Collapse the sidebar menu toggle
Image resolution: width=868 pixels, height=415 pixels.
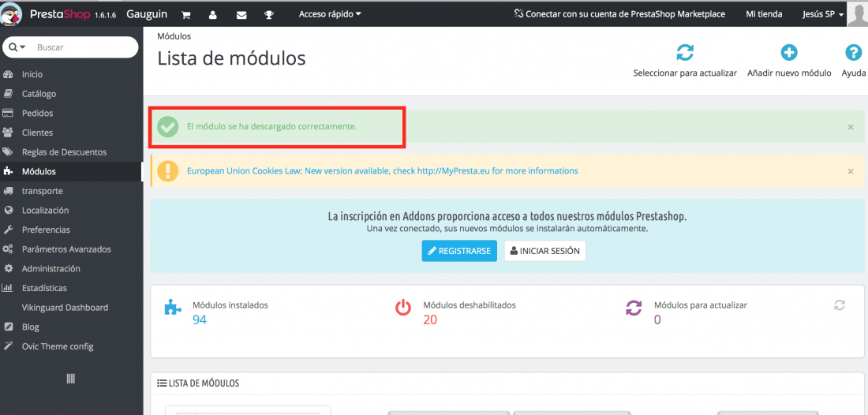pyautogui.click(x=70, y=379)
